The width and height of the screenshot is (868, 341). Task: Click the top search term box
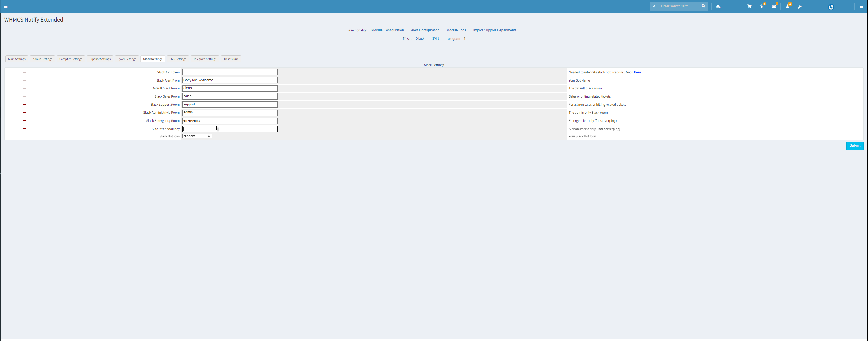[679, 6]
